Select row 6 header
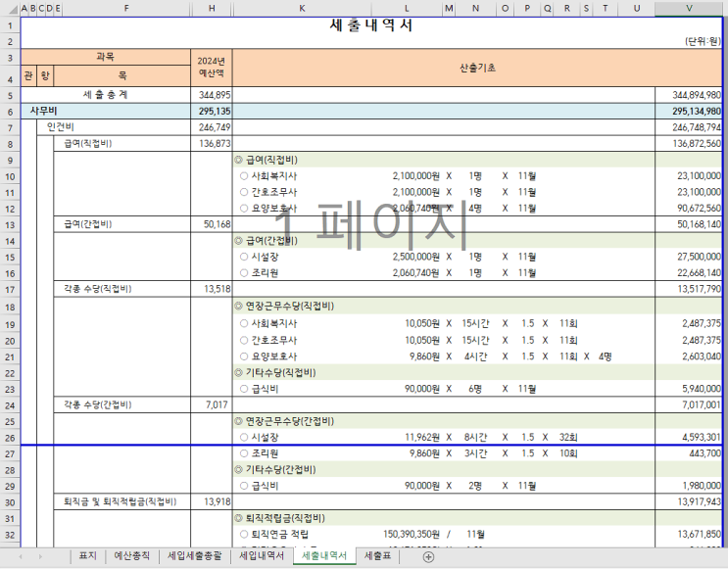This screenshot has width=728, height=569. point(10,112)
